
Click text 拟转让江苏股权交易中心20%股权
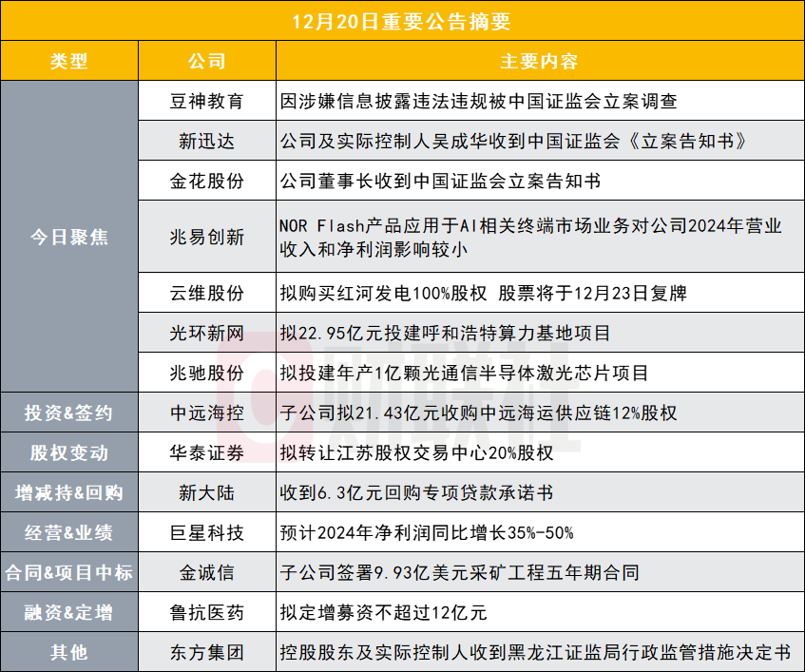click(417, 452)
